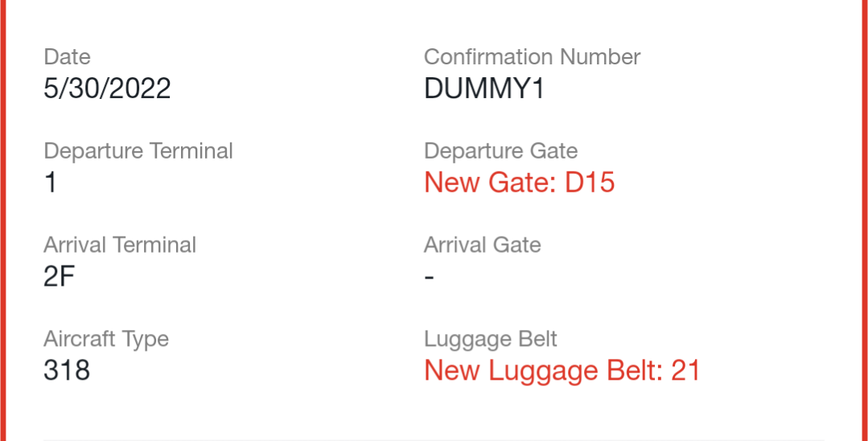Click the red right border of the card

click(x=865, y=220)
